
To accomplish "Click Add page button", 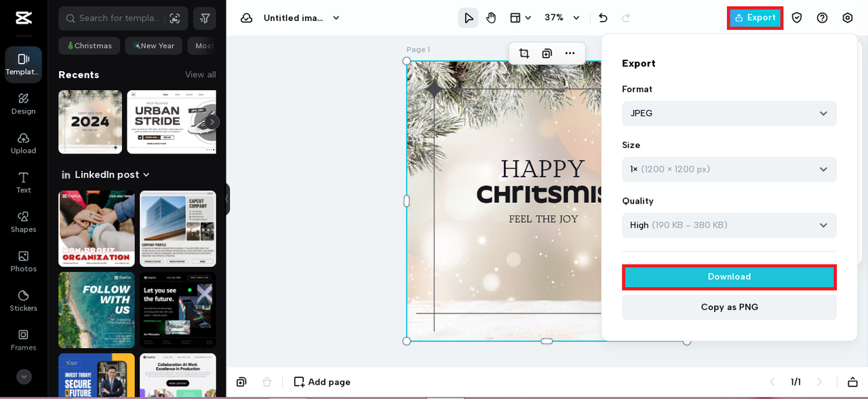I will pos(322,382).
